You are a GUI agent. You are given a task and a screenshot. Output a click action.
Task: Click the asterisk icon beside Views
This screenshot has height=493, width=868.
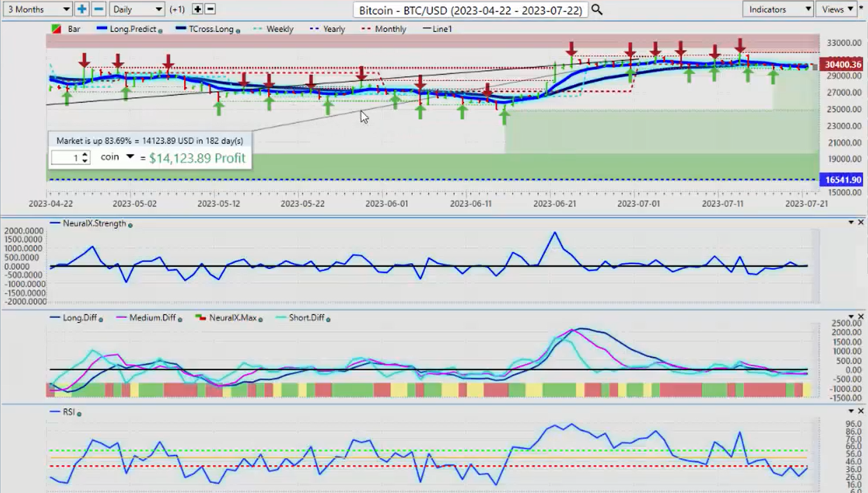pos(861,8)
